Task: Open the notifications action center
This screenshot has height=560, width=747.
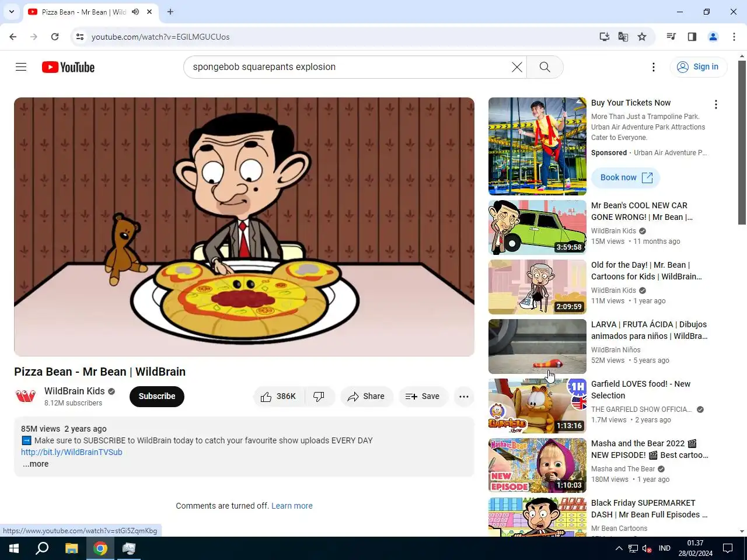Action: click(x=728, y=548)
